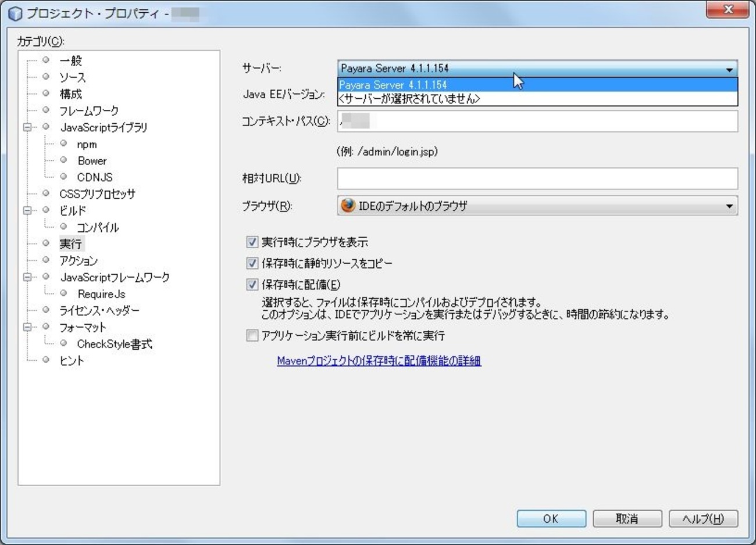Open the 構成 category
Image resolution: width=756 pixels, height=545 pixels.
click(x=70, y=94)
